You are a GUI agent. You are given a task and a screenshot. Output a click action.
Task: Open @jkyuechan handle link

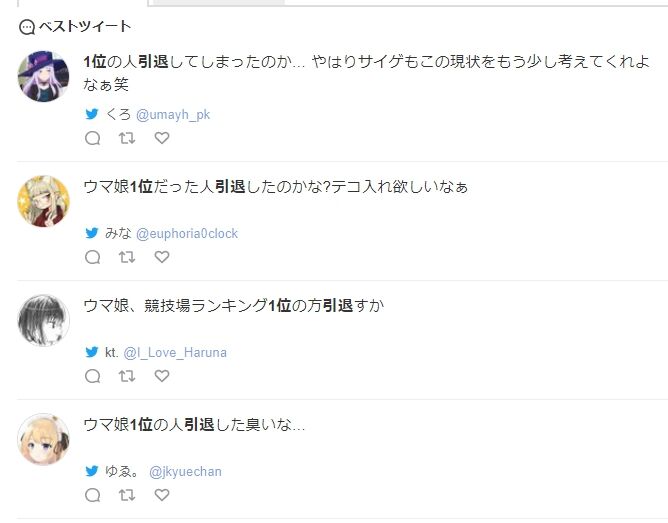coord(185,471)
